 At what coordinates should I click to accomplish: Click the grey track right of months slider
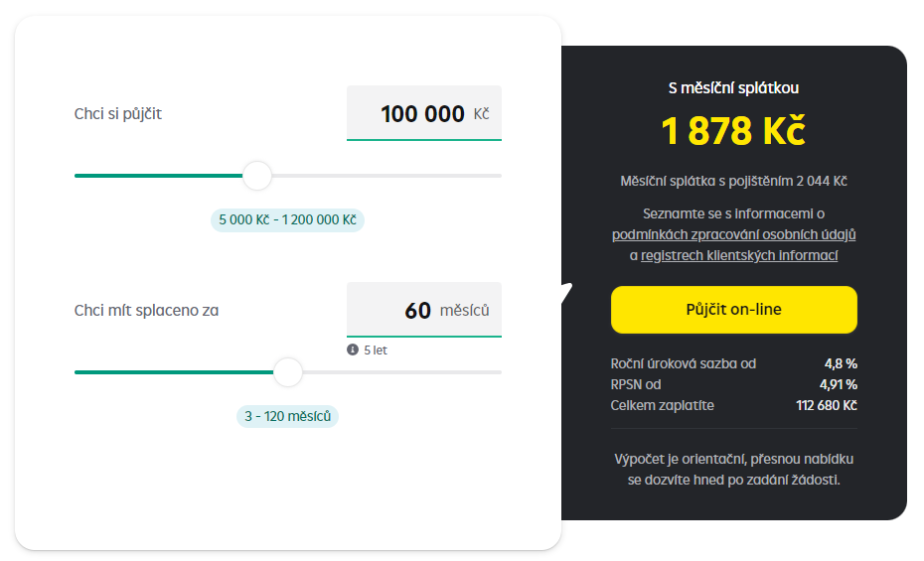402,372
